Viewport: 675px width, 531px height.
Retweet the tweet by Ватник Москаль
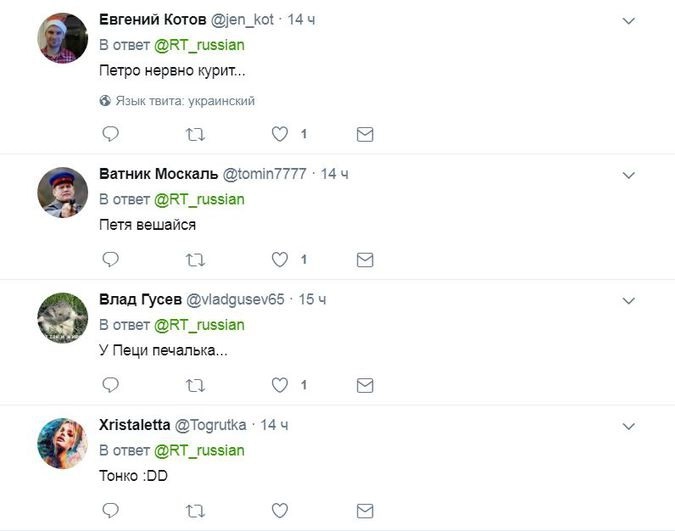click(x=196, y=260)
